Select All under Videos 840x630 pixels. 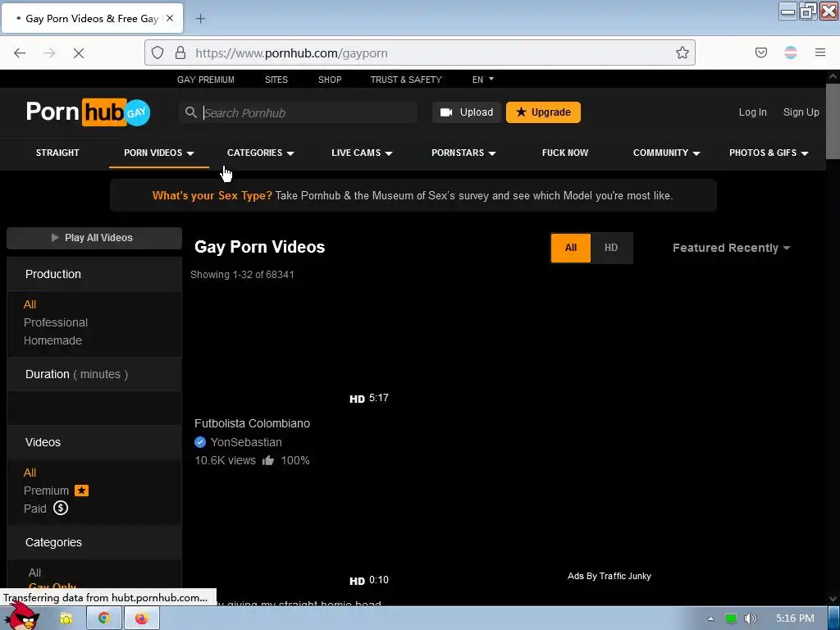point(30,472)
